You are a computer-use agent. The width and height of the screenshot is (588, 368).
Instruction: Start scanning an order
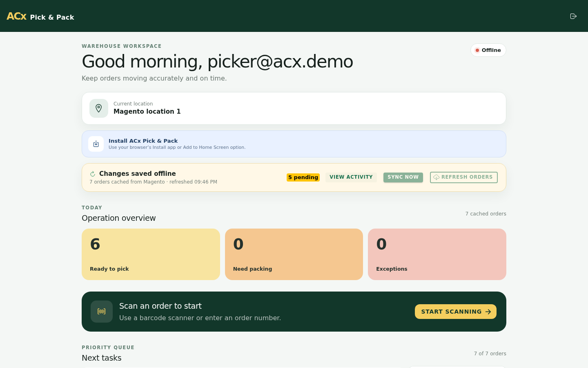click(x=456, y=312)
